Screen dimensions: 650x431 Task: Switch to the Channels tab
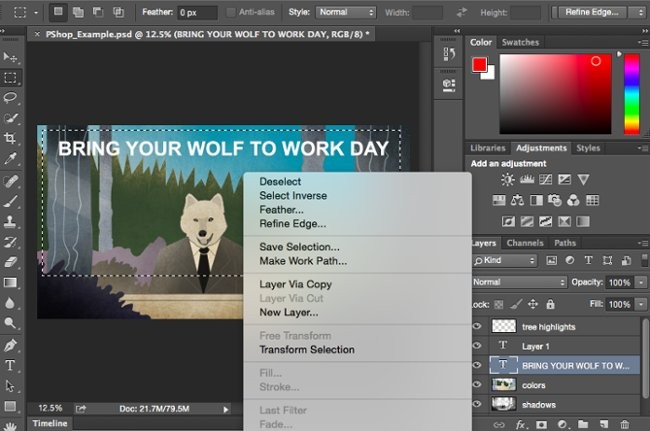tap(524, 243)
